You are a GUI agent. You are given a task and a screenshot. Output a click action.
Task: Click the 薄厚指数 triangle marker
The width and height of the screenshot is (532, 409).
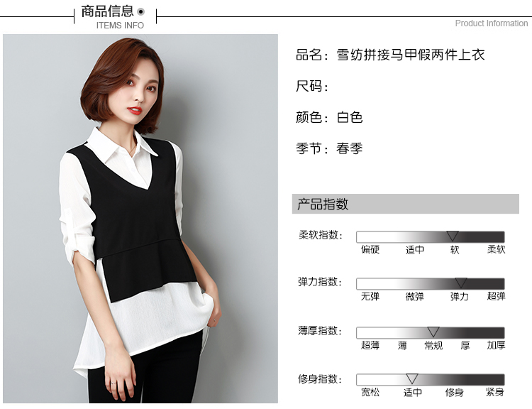click(x=433, y=331)
